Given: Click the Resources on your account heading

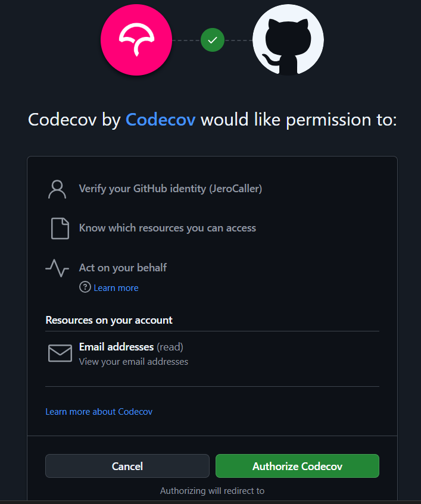Looking at the screenshot, I should tap(109, 320).
